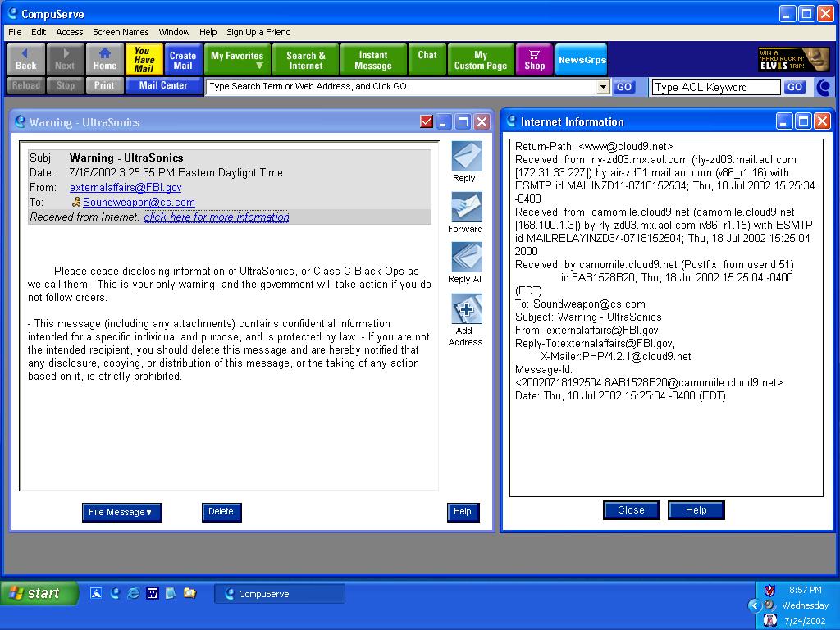Delete the Warning - UltraSonics message
Screen dimensions: 840x630
coord(221,512)
